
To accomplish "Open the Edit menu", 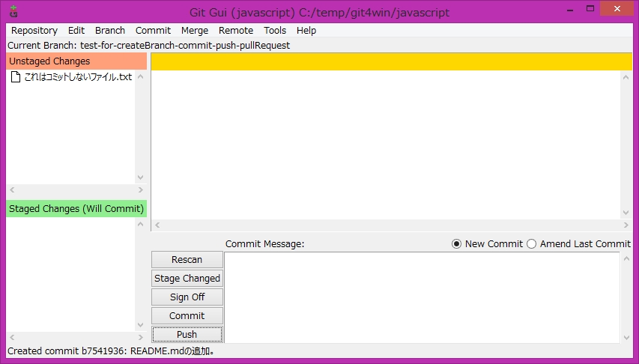I will tap(76, 31).
